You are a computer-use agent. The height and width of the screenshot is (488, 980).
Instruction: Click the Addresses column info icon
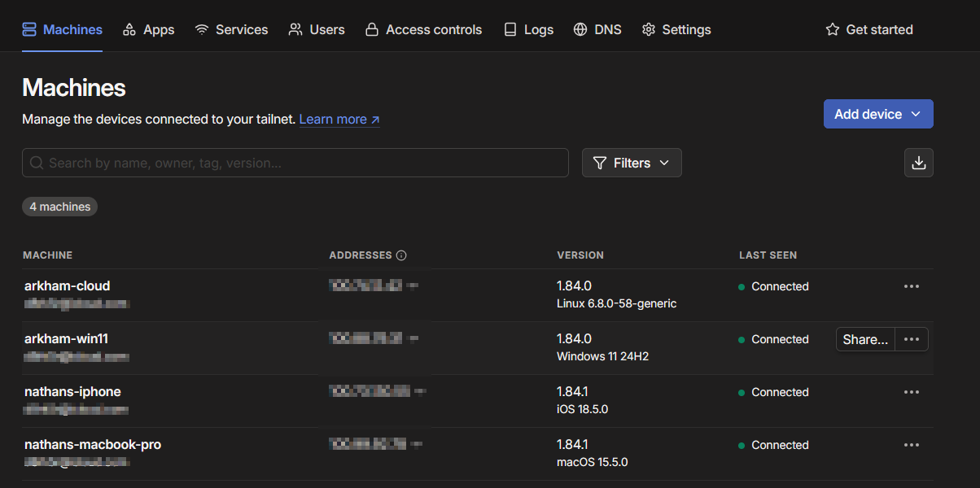tap(401, 255)
